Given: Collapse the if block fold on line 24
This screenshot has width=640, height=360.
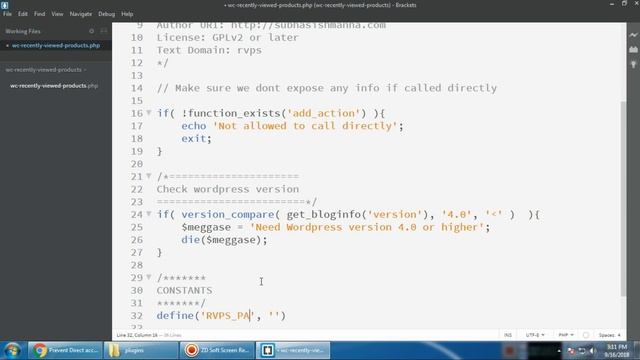Looking at the screenshot, I should click(x=149, y=213).
